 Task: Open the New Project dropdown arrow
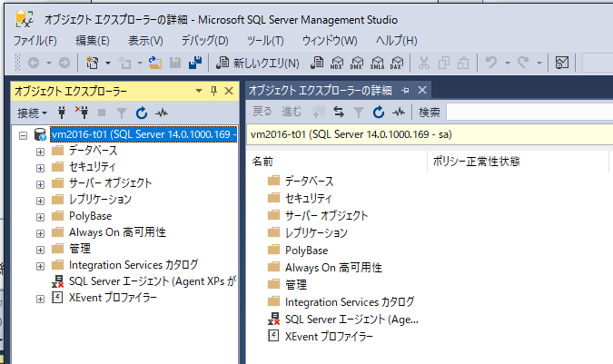(108, 63)
